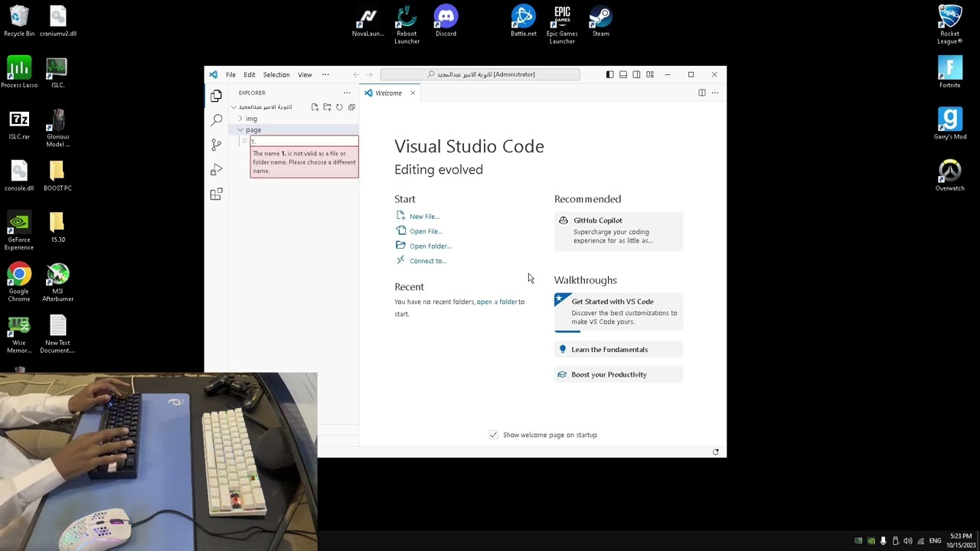Open the File menu
Screen dimensions: 980x551
pyautogui.click(x=230, y=74)
